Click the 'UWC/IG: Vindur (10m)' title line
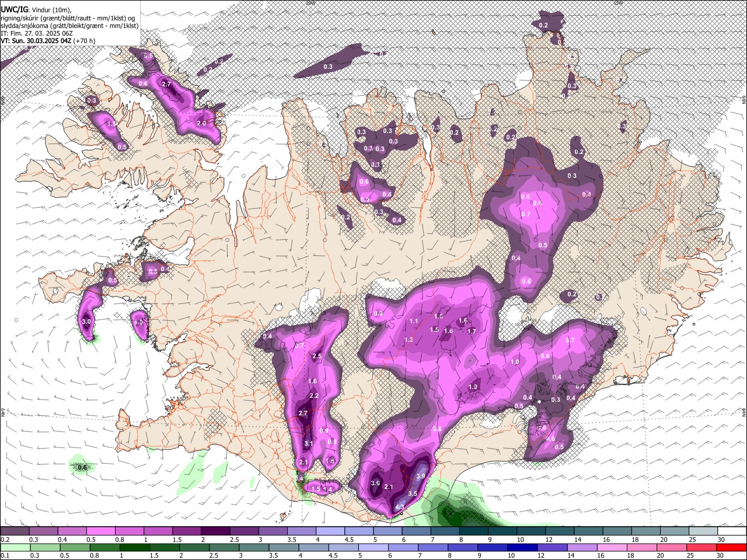The height and width of the screenshot is (560, 747). [36, 10]
